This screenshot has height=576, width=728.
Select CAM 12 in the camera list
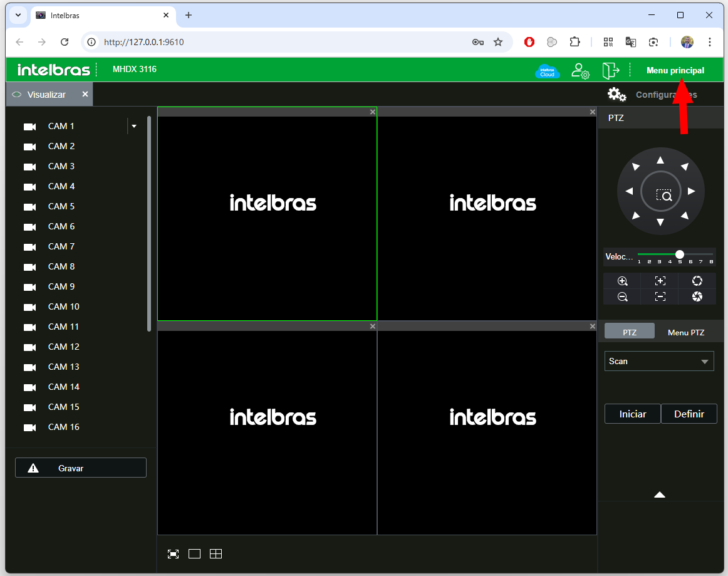[x=64, y=347]
